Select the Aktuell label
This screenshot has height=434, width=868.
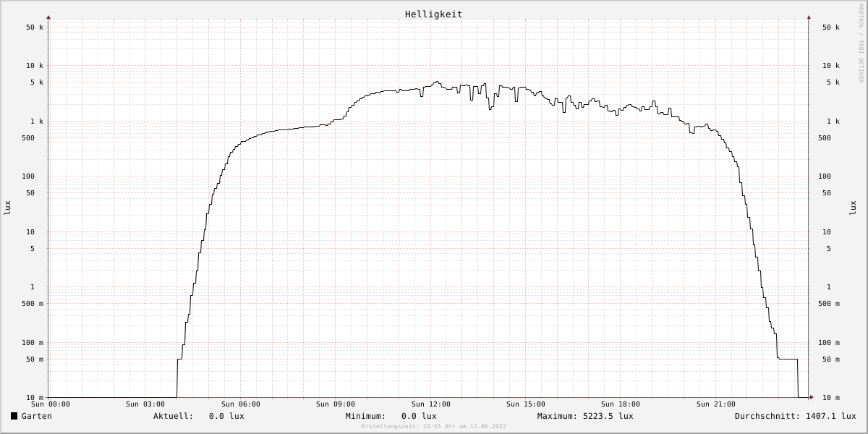coord(173,416)
